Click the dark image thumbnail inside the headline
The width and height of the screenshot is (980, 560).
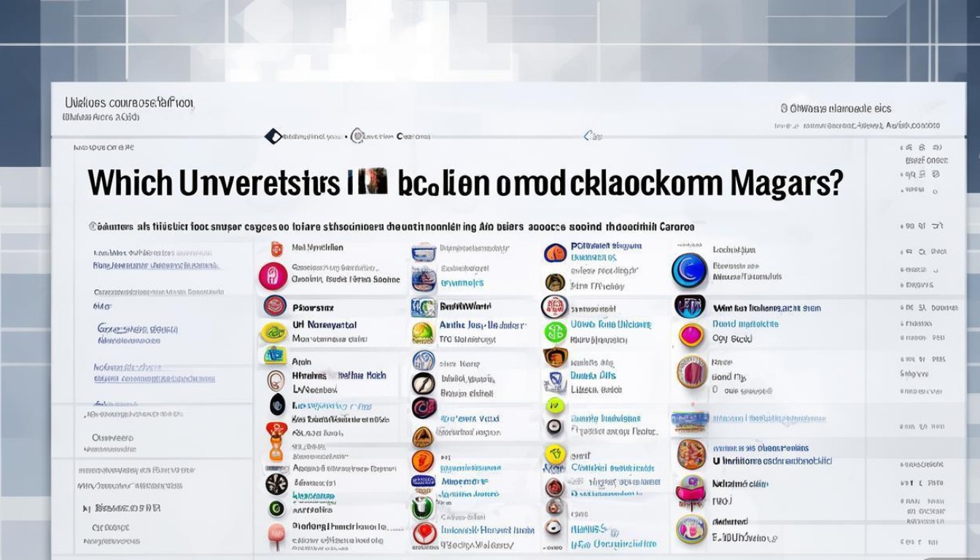(376, 182)
